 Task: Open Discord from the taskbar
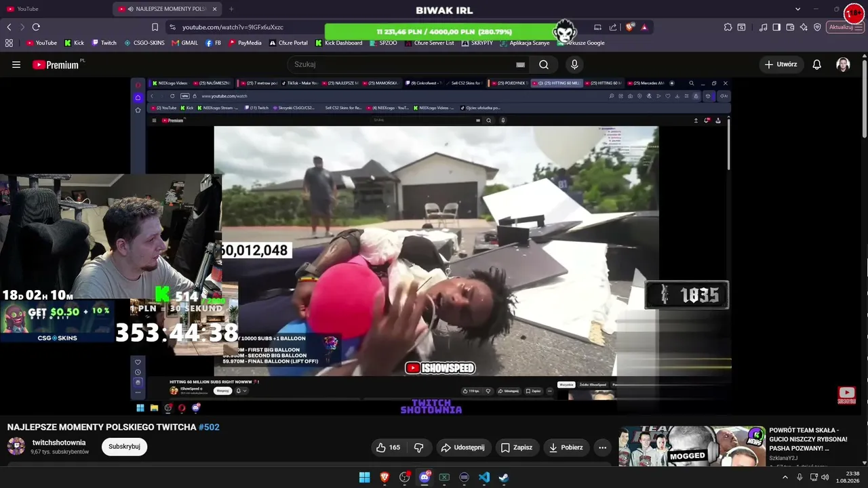(x=425, y=477)
